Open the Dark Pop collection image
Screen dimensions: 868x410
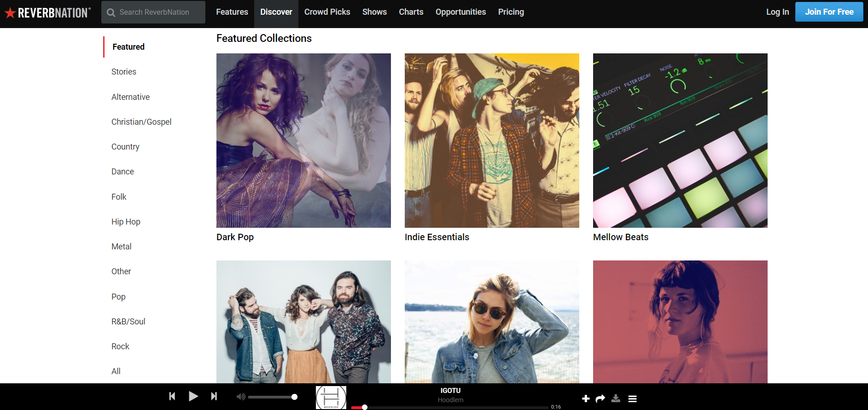tap(303, 140)
